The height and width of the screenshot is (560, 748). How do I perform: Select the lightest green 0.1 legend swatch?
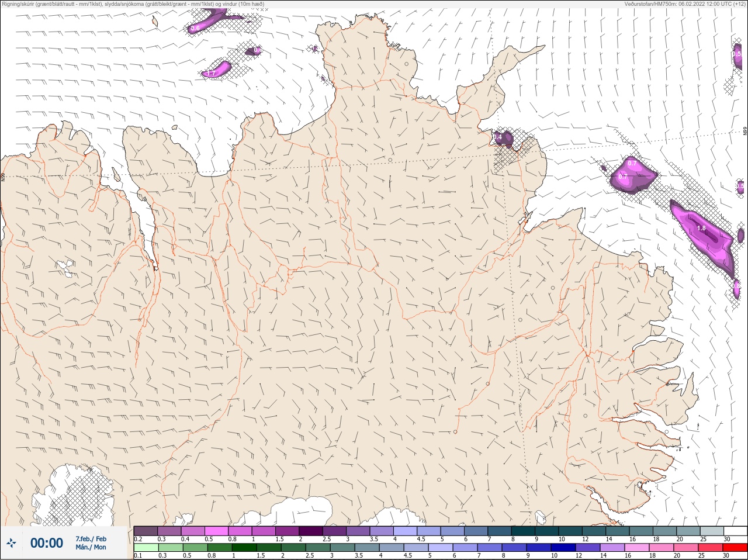146,548
